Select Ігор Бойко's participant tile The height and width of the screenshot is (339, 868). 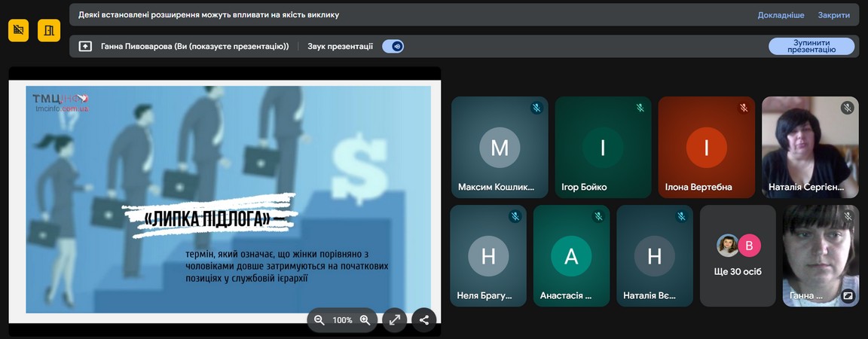tap(603, 147)
